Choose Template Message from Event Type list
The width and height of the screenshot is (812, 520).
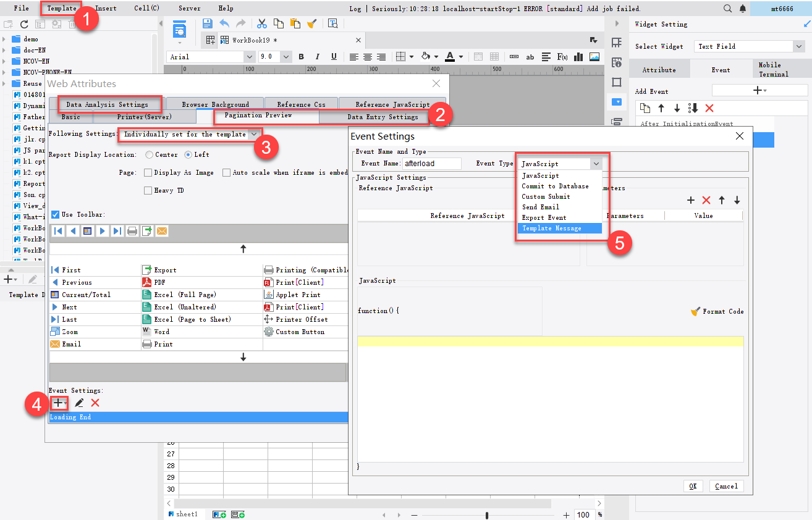click(559, 228)
